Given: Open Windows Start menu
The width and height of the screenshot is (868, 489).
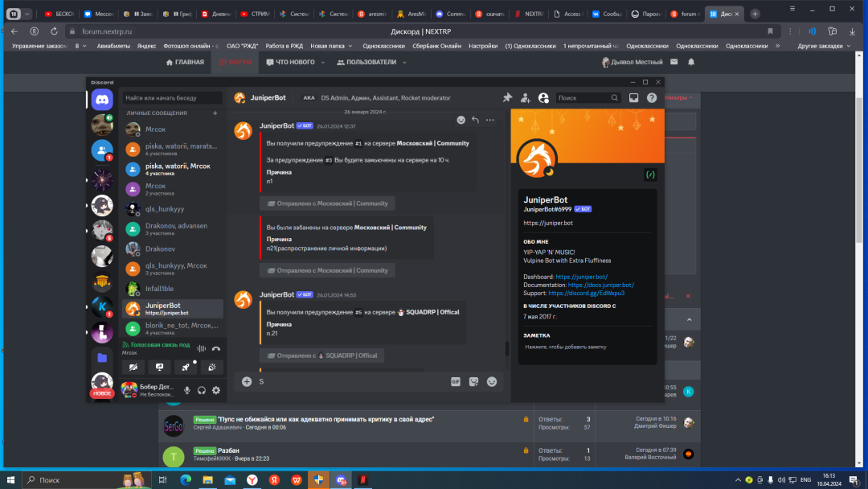Looking at the screenshot, I should pos(10,480).
